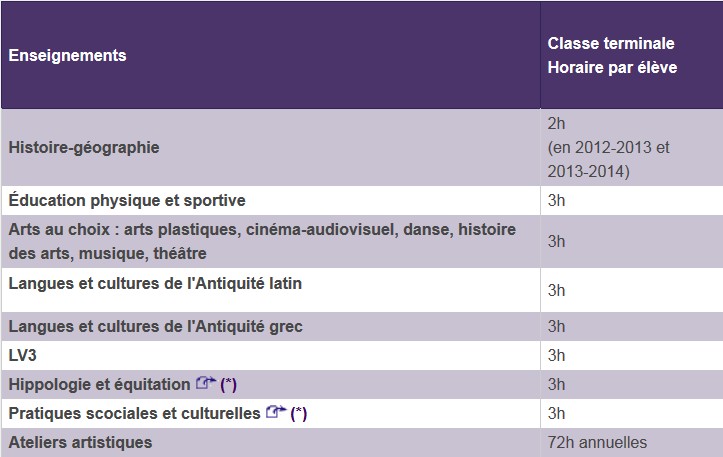Open the link icon next to Pratiques sociales et culturelles
The height and width of the screenshot is (457, 723).
[x=276, y=412]
